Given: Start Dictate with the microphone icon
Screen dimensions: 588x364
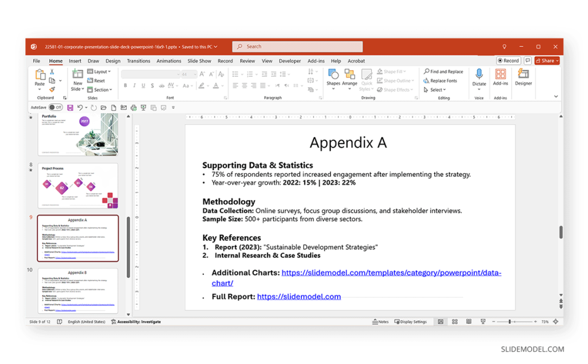Looking at the screenshot, I should (x=479, y=76).
